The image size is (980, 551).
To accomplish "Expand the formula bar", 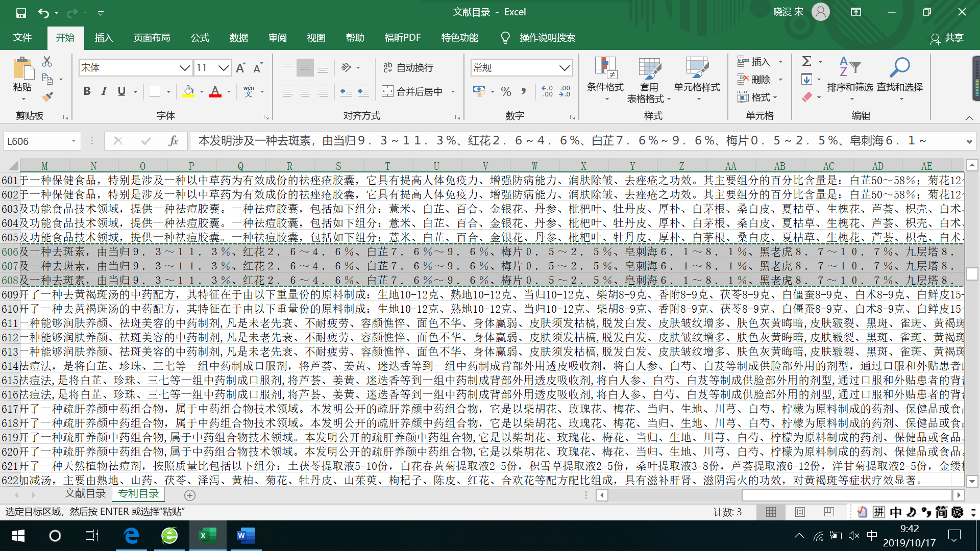I will pyautogui.click(x=969, y=141).
